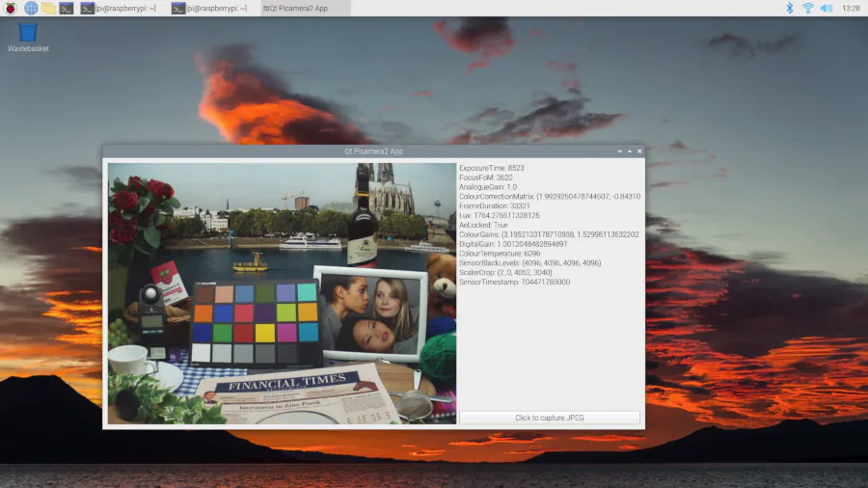The width and height of the screenshot is (868, 488).
Task: Open the Bluetooth tray icon
Action: [x=789, y=8]
